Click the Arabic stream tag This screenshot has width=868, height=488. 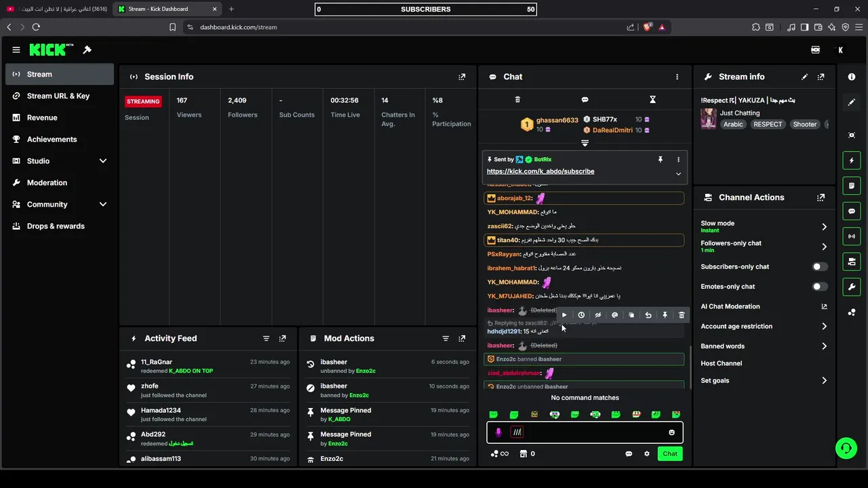[733, 125]
